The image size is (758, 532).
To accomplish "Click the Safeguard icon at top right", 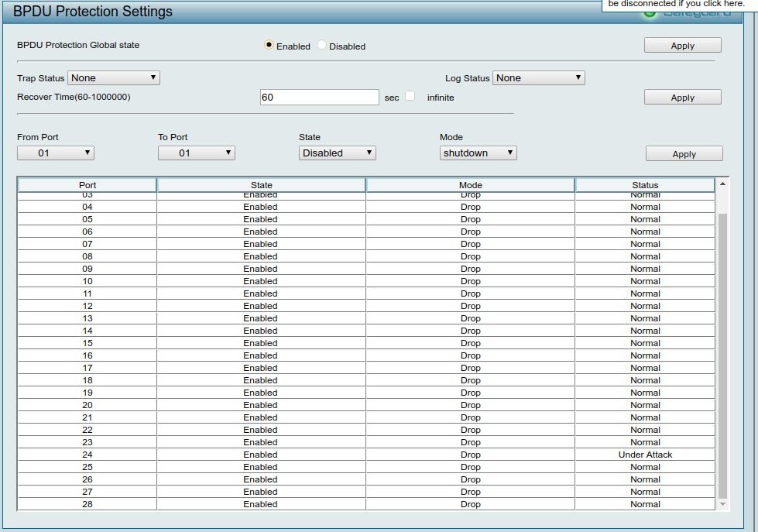I will click(650, 12).
